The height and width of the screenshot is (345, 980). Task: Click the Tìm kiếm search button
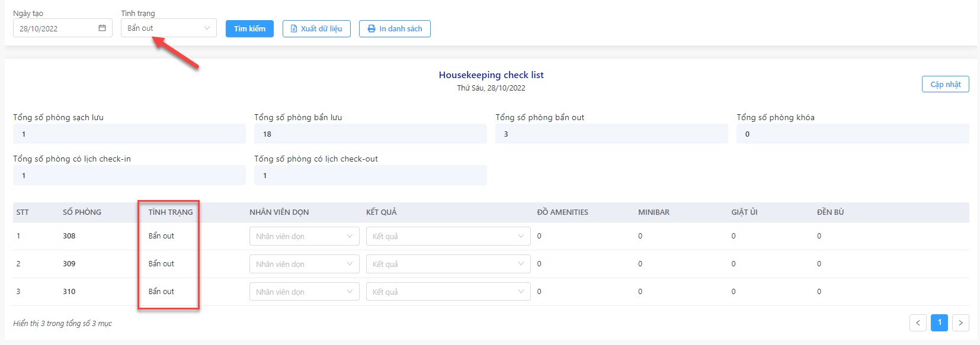coord(249,28)
